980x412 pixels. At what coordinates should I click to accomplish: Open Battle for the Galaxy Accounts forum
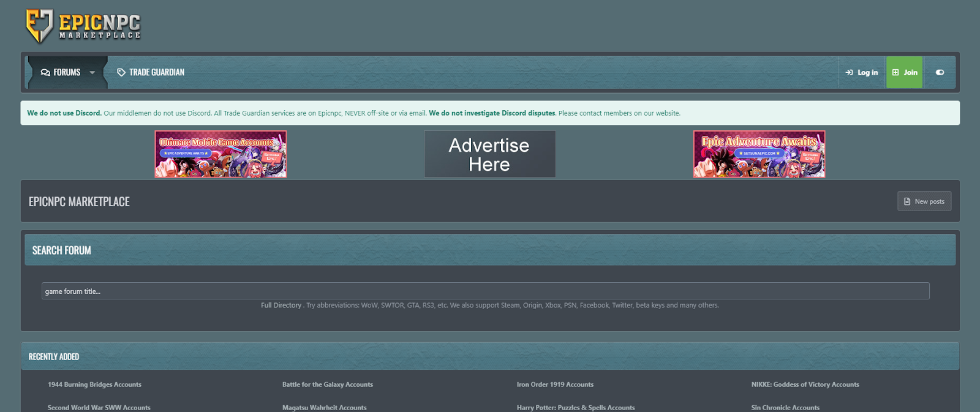pos(328,384)
